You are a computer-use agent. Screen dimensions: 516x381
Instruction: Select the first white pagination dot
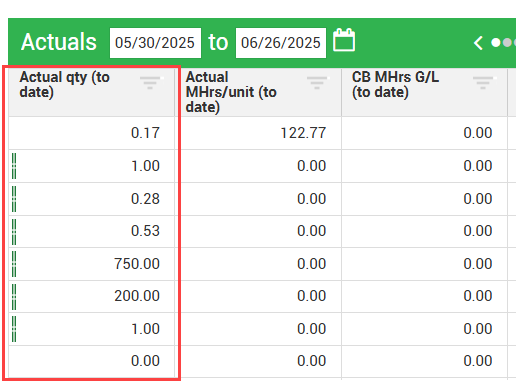(x=496, y=43)
